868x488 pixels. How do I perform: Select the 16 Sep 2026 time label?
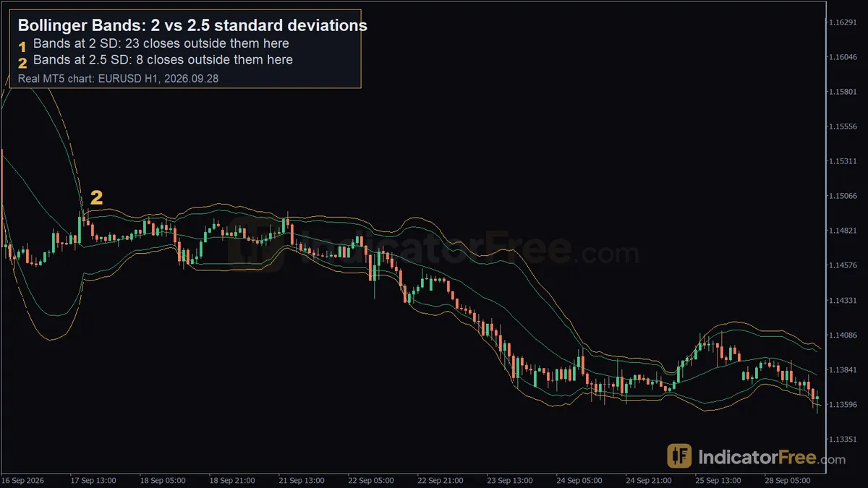coord(22,480)
